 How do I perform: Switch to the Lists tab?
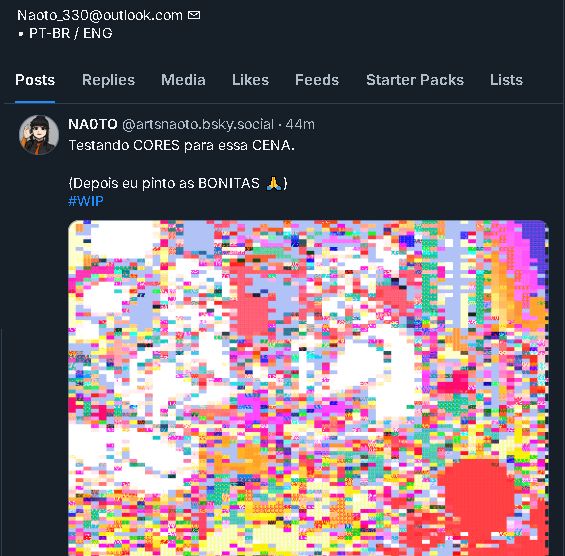tap(506, 80)
